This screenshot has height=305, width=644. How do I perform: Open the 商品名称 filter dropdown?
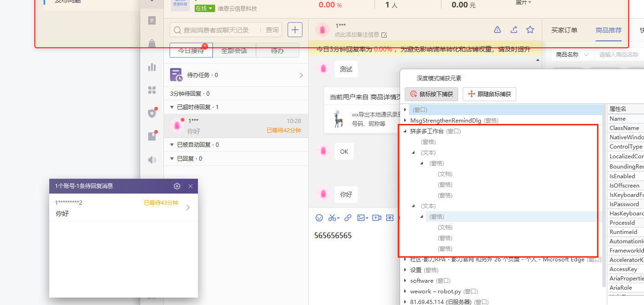[572, 55]
